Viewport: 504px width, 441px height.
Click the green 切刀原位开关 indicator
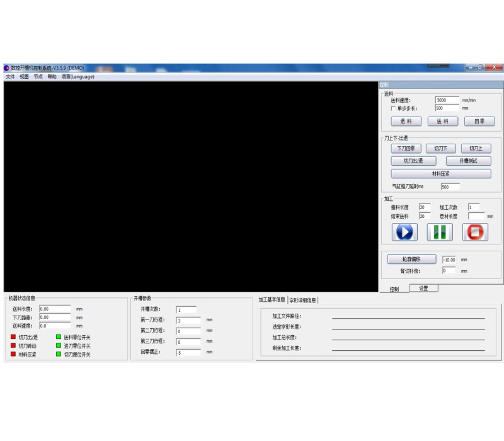click(59, 354)
